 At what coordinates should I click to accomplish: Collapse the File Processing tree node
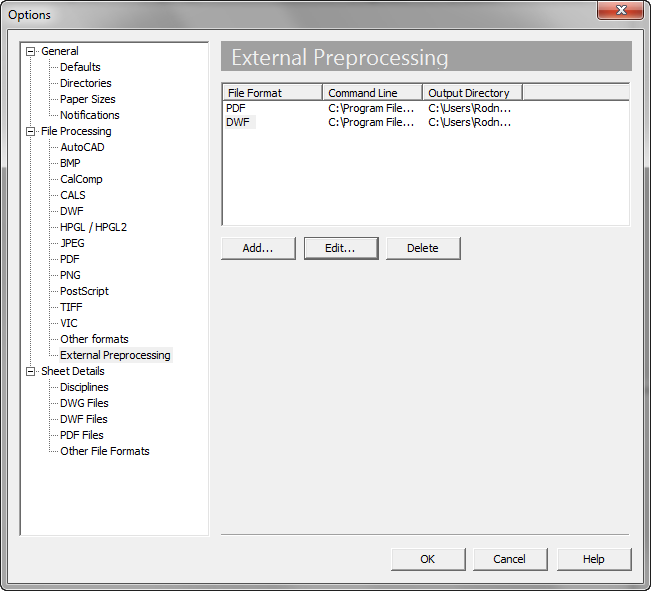coord(30,132)
